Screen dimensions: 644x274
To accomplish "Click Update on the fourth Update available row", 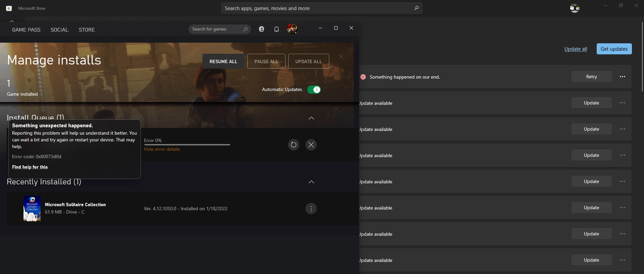I will pyautogui.click(x=592, y=181).
